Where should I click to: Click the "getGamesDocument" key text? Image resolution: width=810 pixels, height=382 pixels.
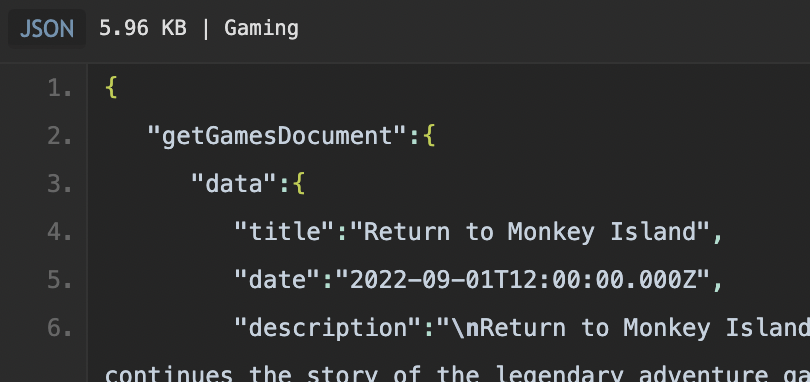click(278, 136)
